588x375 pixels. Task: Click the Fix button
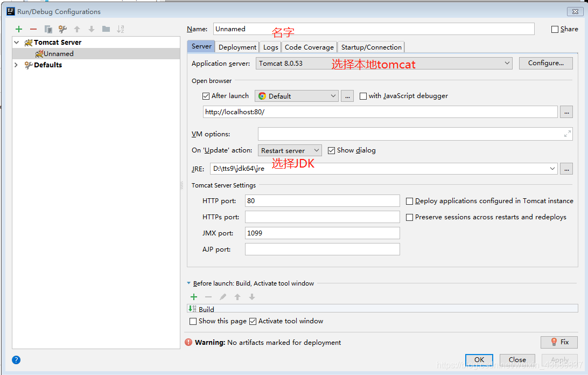[559, 342]
